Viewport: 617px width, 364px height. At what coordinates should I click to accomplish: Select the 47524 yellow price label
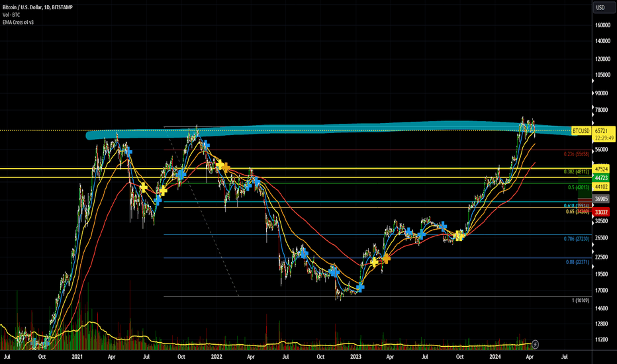(602, 169)
